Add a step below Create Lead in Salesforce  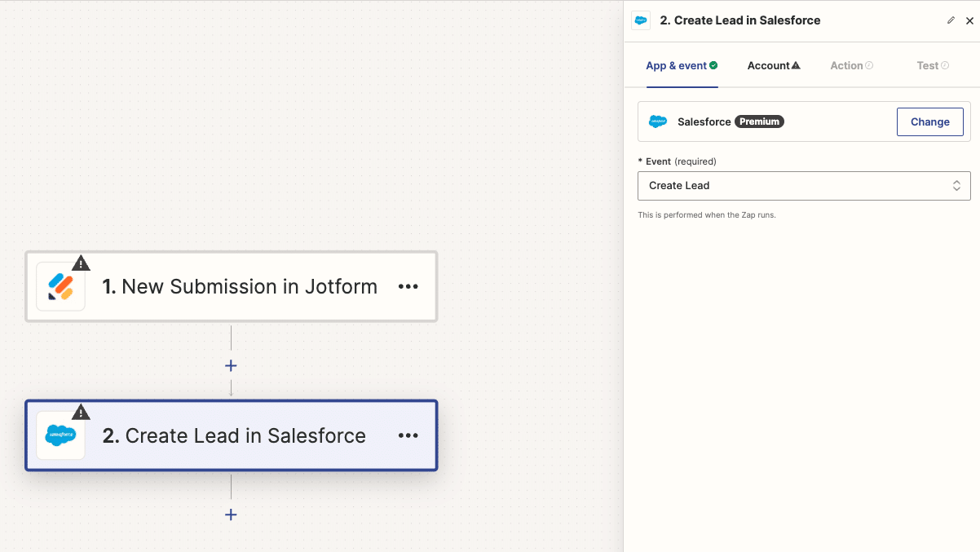tap(231, 515)
